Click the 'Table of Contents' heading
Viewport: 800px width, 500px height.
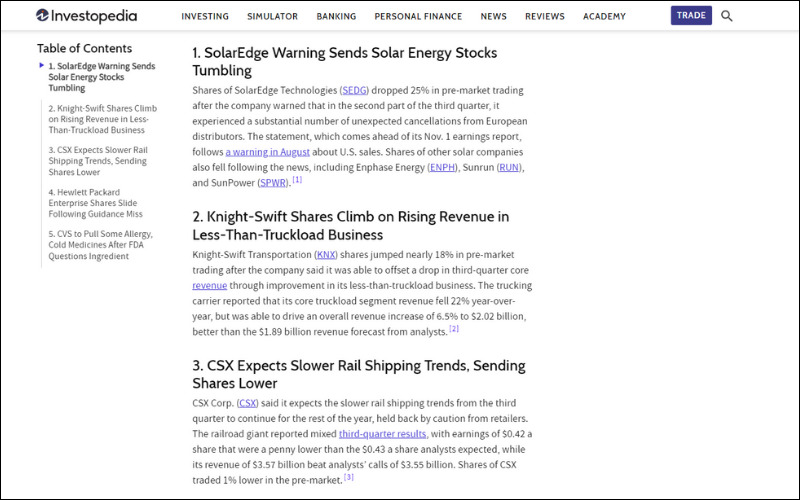coord(84,48)
